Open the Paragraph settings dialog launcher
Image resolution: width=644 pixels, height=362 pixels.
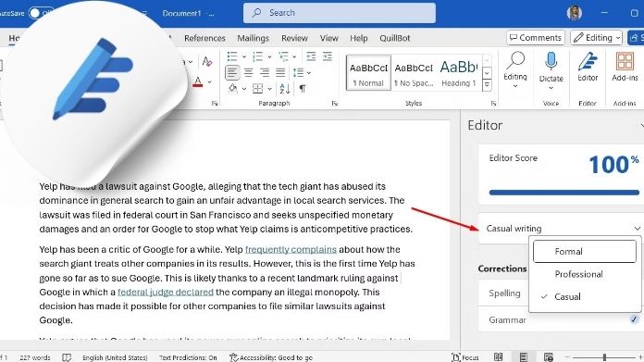(334, 104)
